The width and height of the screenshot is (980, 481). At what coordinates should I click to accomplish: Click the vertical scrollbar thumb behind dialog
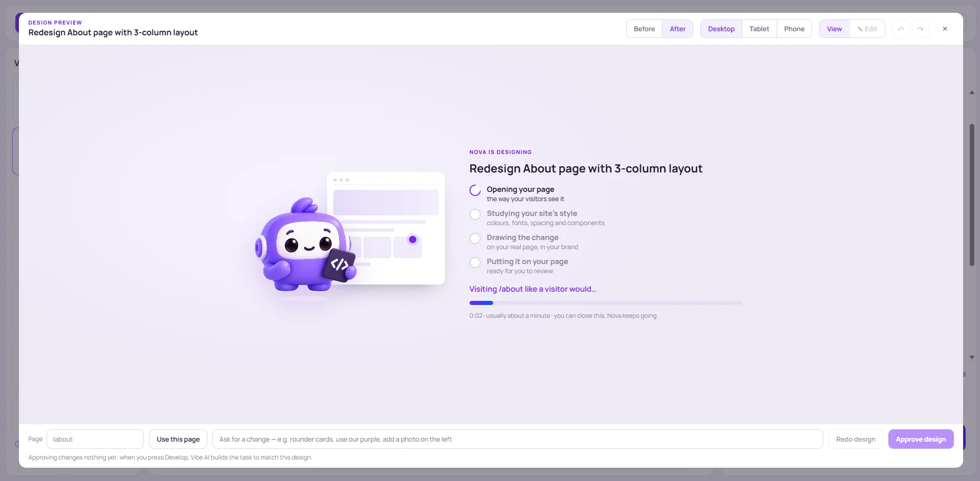[972, 194]
